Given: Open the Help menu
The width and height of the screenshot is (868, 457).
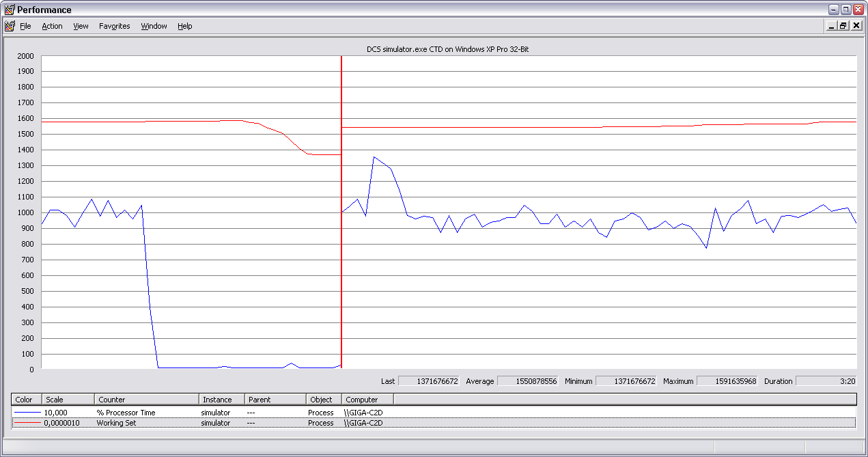Looking at the screenshot, I should [184, 26].
